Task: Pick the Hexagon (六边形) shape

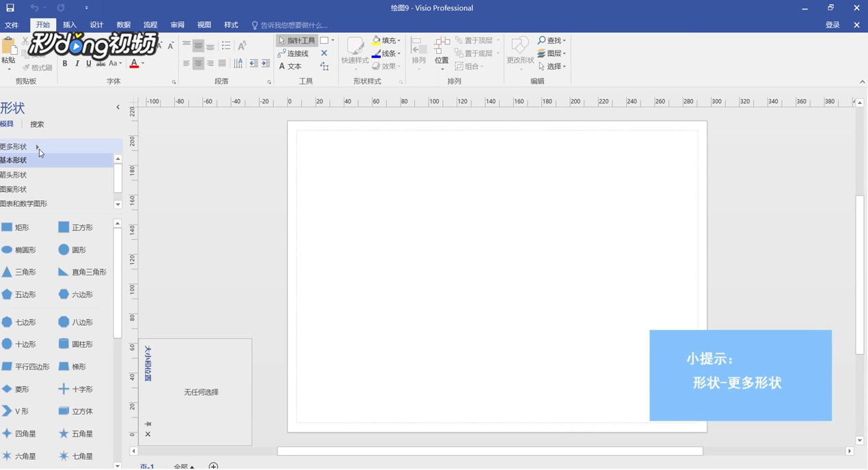Action: [75, 294]
